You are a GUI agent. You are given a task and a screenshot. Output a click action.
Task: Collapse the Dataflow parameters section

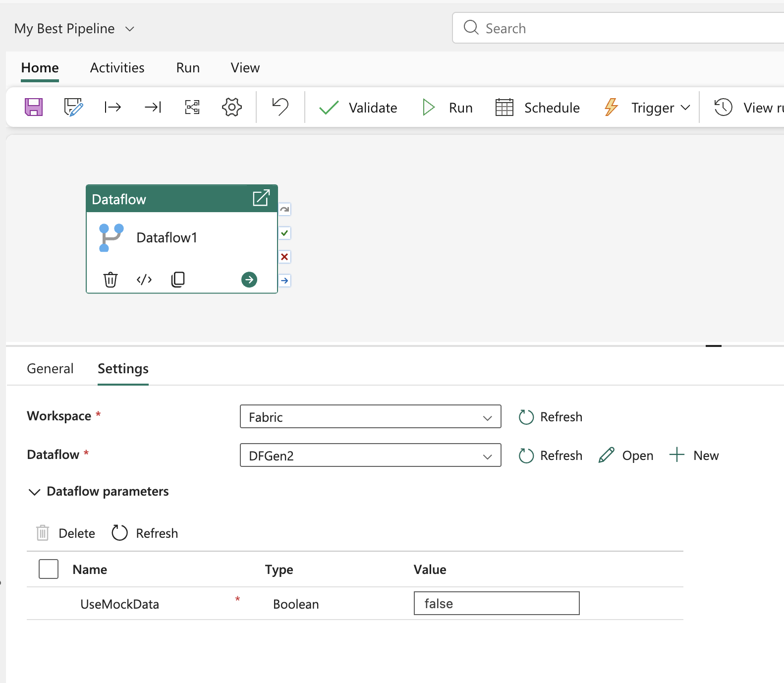[34, 492]
